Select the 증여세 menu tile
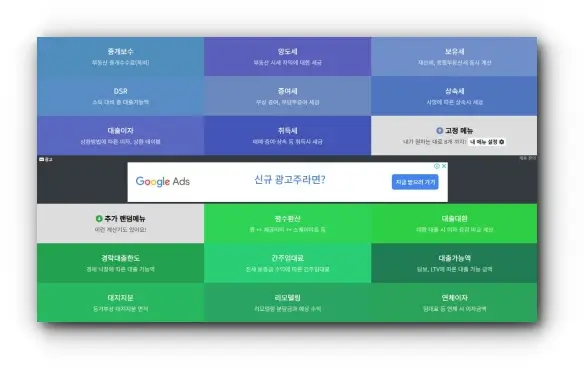 click(287, 96)
